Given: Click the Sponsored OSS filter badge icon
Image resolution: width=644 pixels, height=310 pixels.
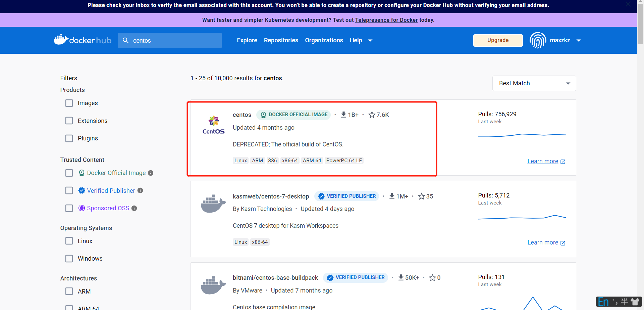Looking at the screenshot, I should pos(82,208).
